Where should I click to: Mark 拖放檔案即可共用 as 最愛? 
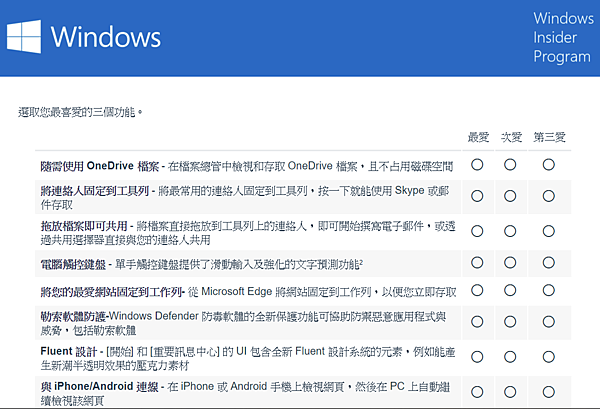(x=477, y=229)
